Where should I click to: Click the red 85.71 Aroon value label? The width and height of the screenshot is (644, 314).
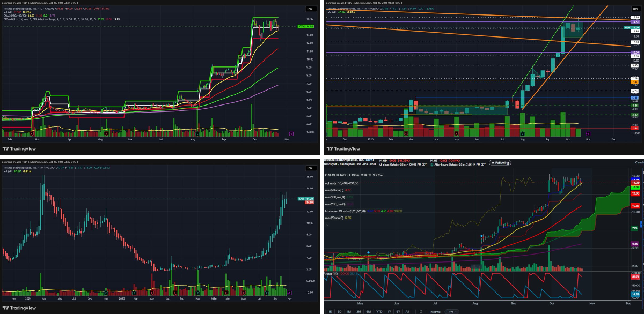point(636,276)
